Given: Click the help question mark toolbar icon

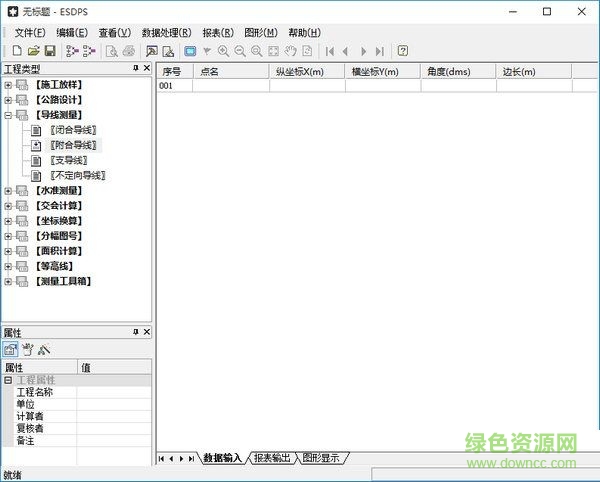Looking at the screenshot, I should pyautogui.click(x=403, y=51).
